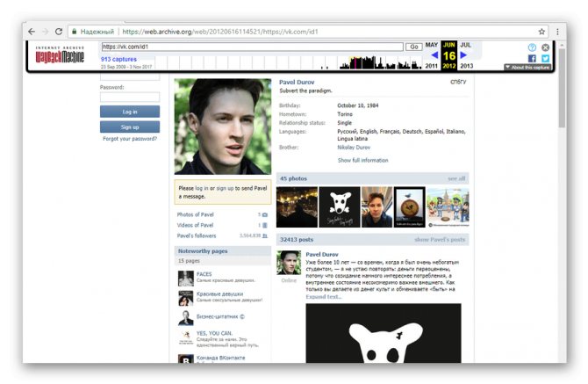Image resolution: width=588 pixels, height=384 pixels.
Task: Click the sign up link in message notice
Action: tap(225, 188)
